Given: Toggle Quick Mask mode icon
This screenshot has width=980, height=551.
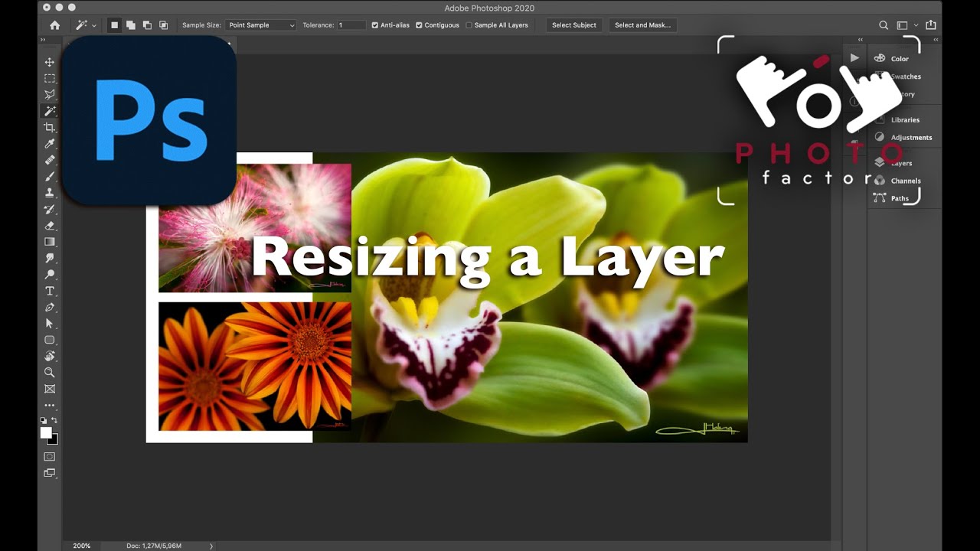Looking at the screenshot, I should 50,457.
